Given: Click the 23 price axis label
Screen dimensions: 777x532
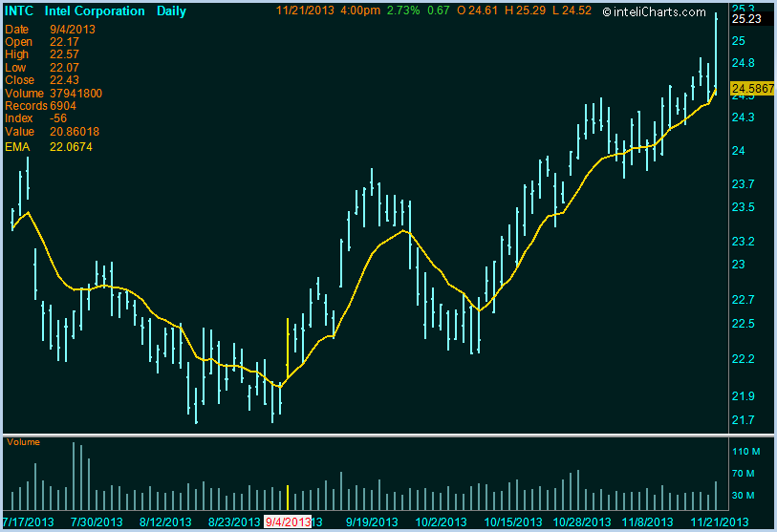Looking at the screenshot, I should click(739, 265).
